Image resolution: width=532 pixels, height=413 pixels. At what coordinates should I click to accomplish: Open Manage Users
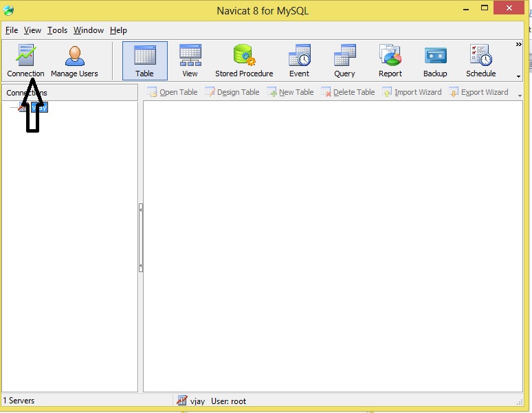point(74,61)
